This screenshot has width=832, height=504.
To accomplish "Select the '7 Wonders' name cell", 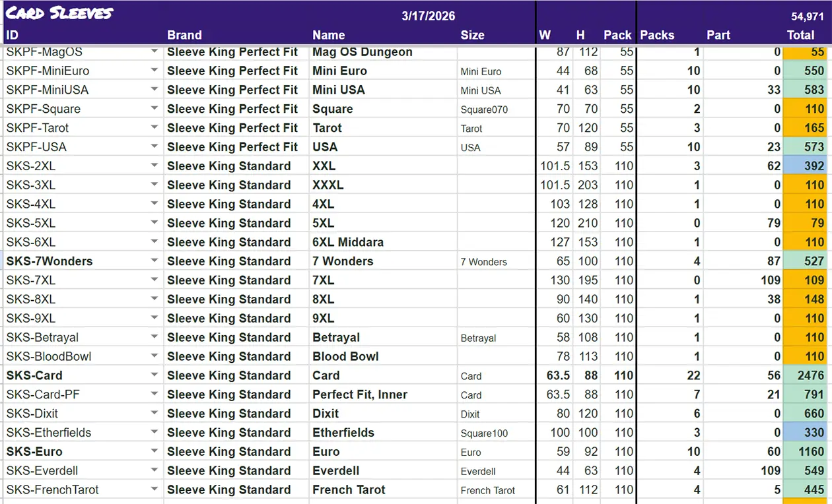I will (383, 261).
